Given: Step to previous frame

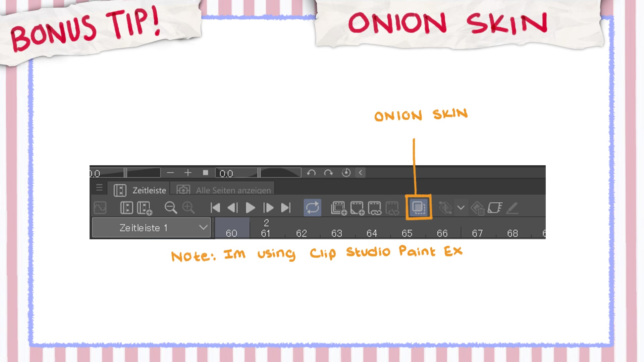Looking at the screenshot, I should pos(232,208).
